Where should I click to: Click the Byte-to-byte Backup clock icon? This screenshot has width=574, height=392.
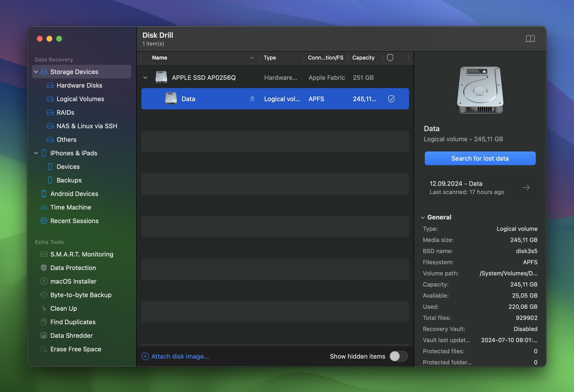coord(44,295)
